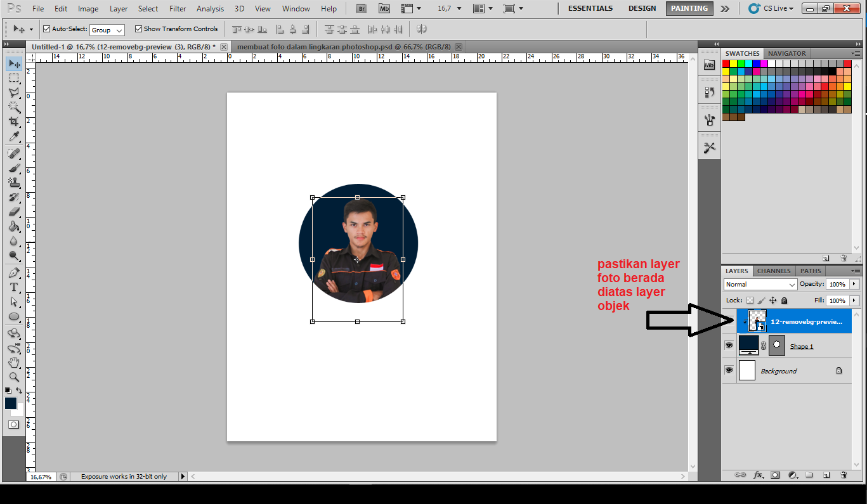This screenshot has width=867, height=504.
Task: Edit in Quick Mask mode
Action: pyautogui.click(x=14, y=424)
